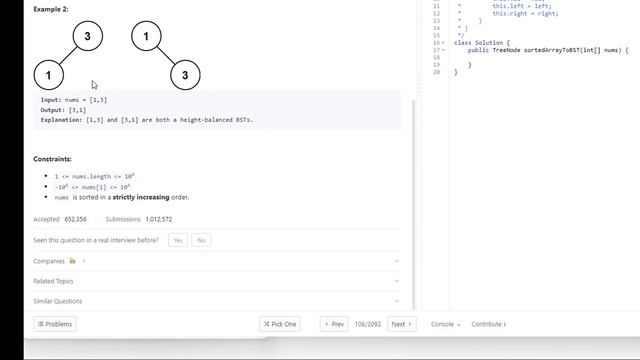
Task: Open the Console panel dropdown
Action: (x=445, y=324)
